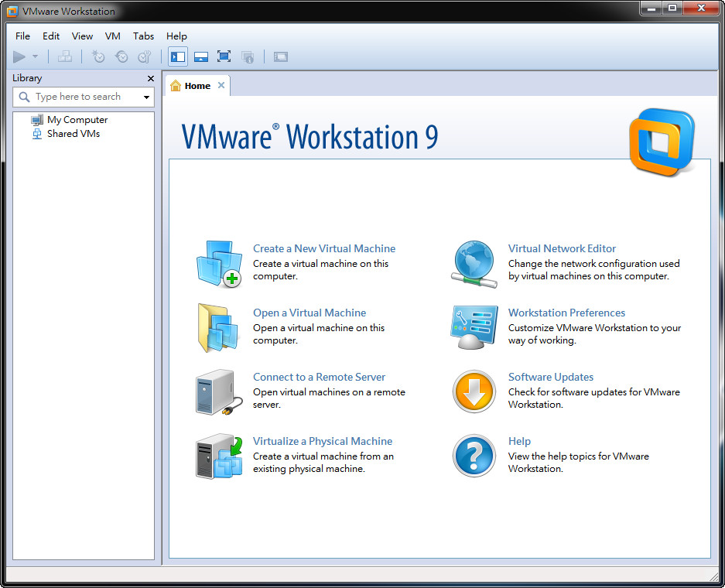725x588 pixels.
Task: Open the File menu
Action: click(x=22, y=36)
